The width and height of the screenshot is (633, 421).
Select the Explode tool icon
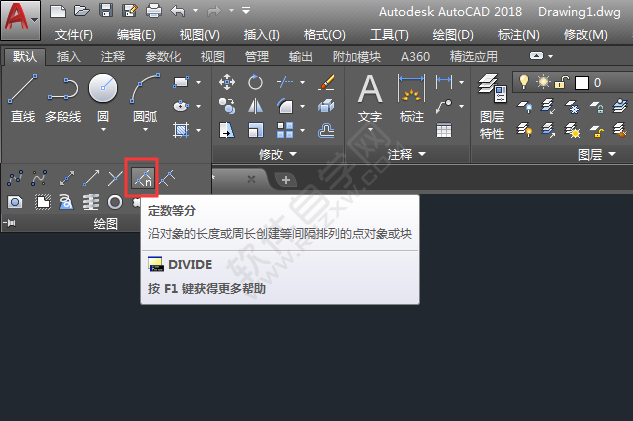326,106
